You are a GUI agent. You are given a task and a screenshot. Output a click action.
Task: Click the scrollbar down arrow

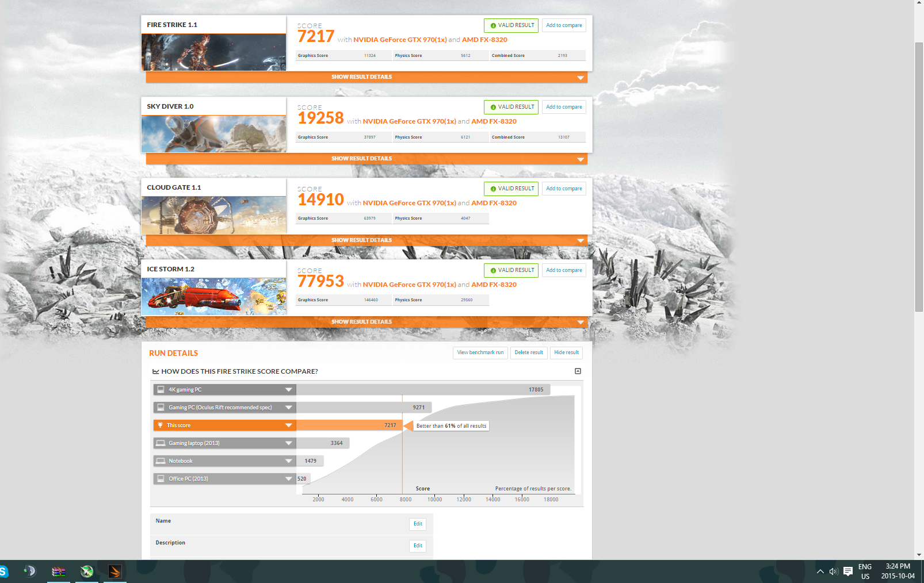click(x=919, y=555)
